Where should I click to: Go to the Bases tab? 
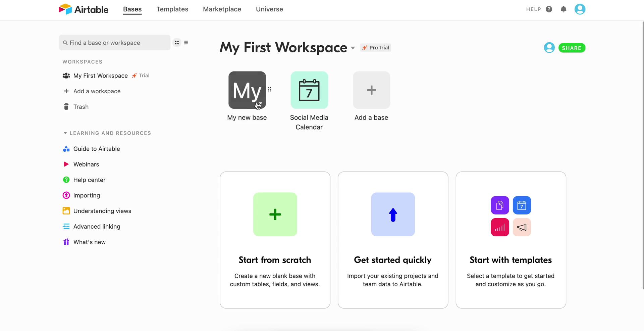click(x=132, y=9)
